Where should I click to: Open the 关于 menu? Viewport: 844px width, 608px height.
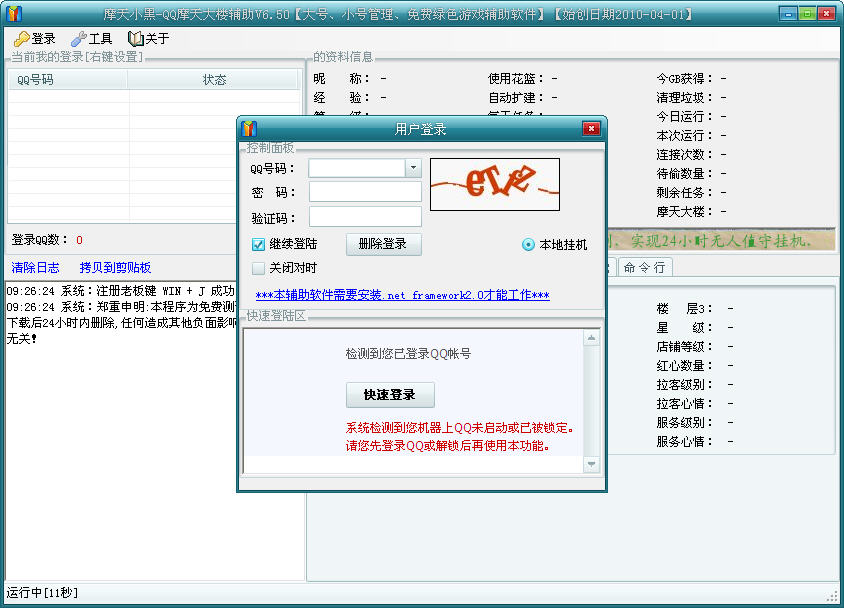pyautogui.click(x=149, y=39)
